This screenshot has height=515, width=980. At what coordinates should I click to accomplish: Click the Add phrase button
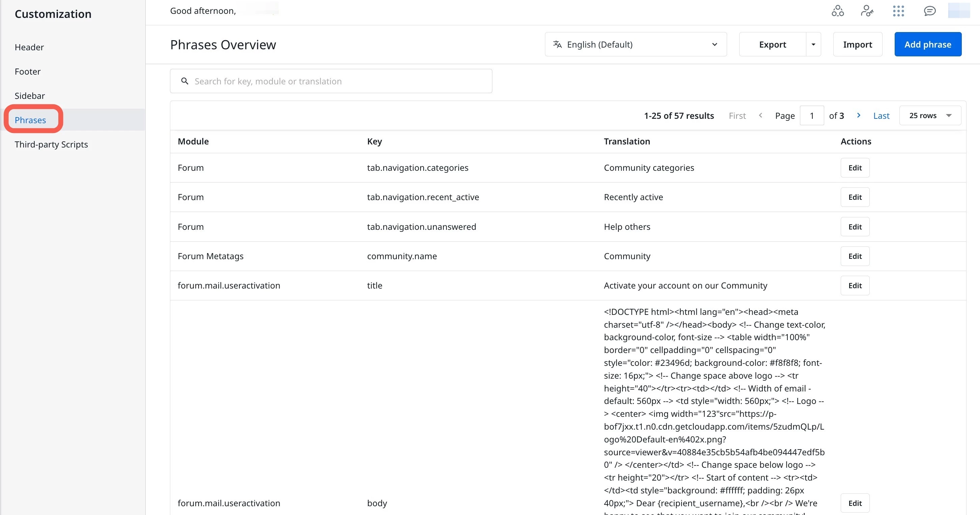[928, 45]
